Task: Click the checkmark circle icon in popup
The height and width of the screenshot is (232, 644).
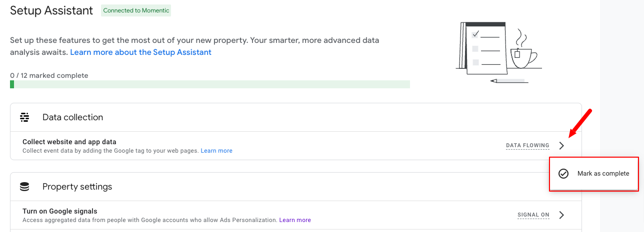Action: [x=563, y=174]
